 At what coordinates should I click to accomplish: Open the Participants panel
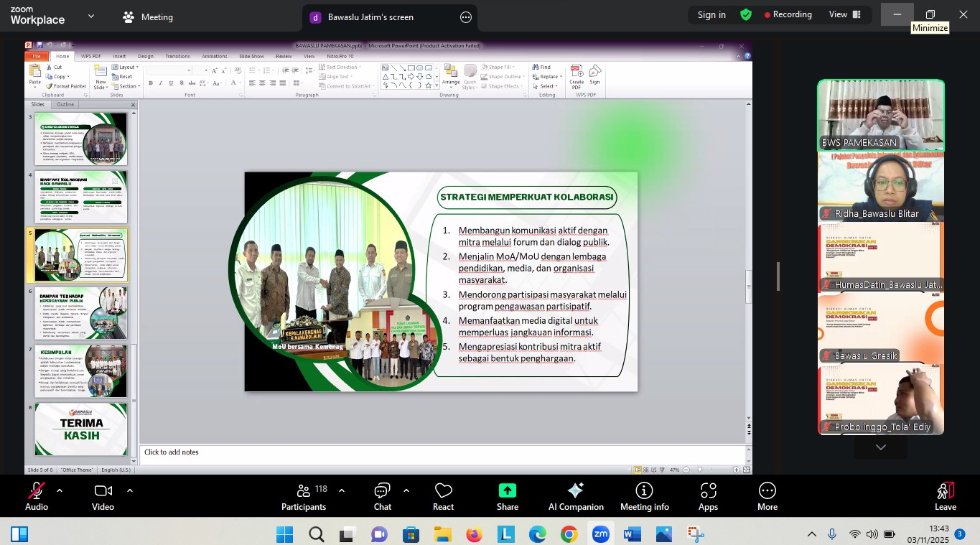click(304, 496)
